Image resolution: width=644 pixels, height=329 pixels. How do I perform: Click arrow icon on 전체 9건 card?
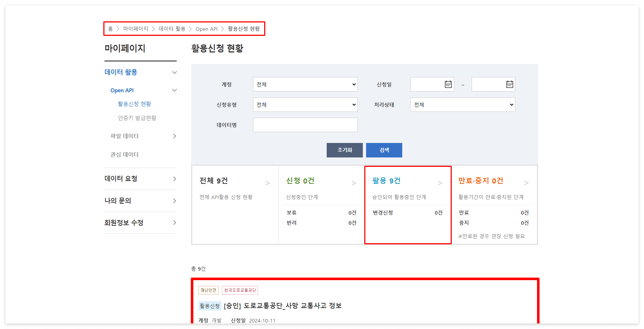pos(268,183)
